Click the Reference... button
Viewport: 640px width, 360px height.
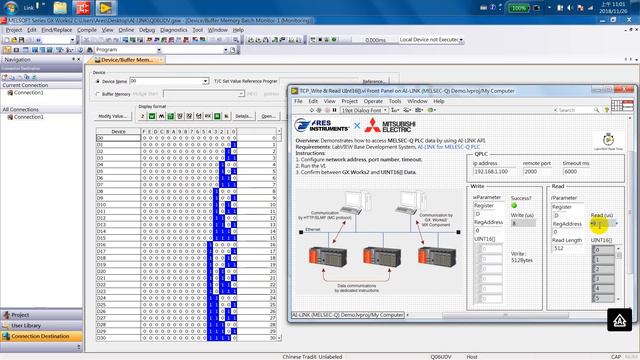pos(373,81)
